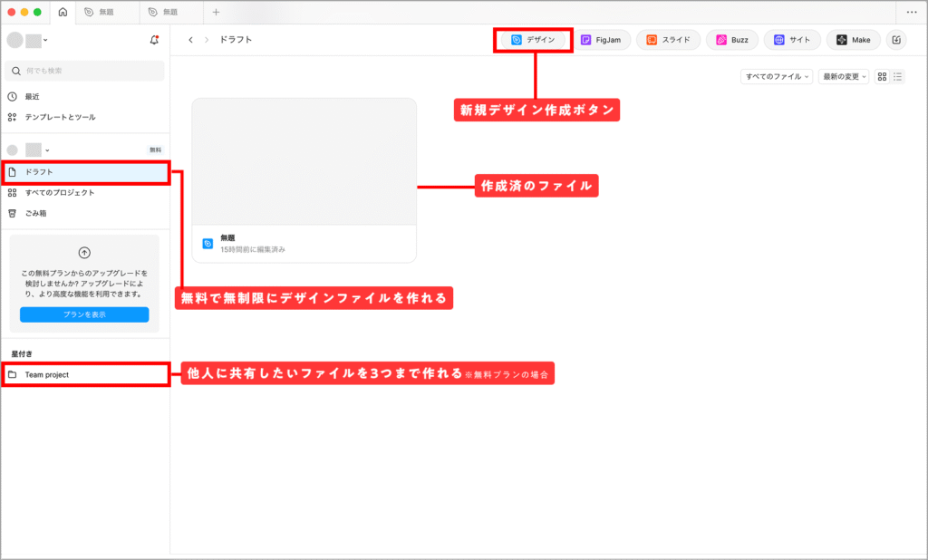The width and height of the screenshot is (928, 560).
Task: Create a new デザイン file
Action: tap(534, 40)
